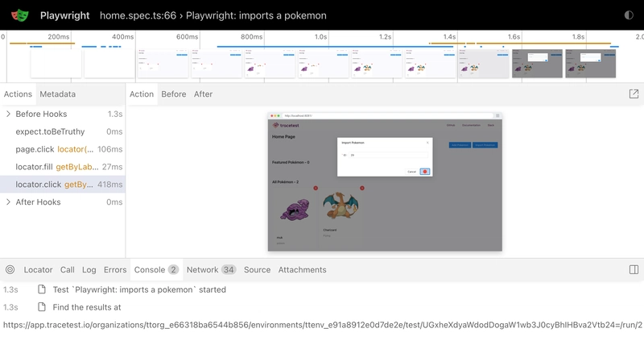Toggle the bottom panel layout icon
644x341 pixels.
(x=634, y=270)
